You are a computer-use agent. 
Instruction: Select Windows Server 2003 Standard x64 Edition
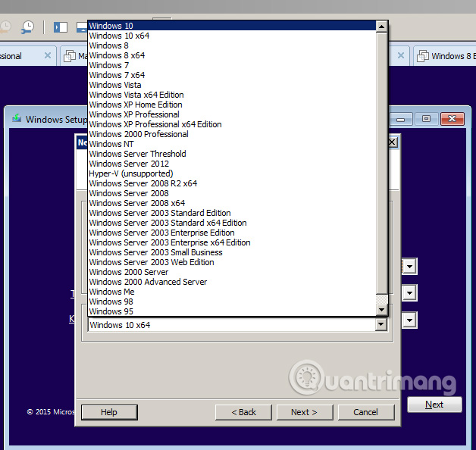pos(232,223)
